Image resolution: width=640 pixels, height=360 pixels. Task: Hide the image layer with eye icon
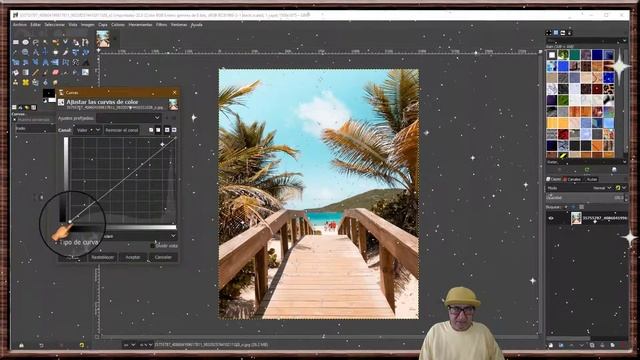551,218
